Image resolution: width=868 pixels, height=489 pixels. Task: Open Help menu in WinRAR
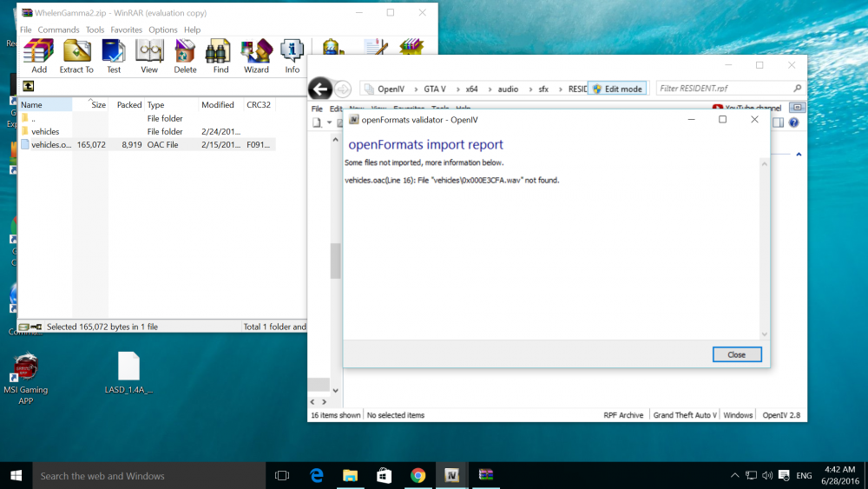pos(192,30)
